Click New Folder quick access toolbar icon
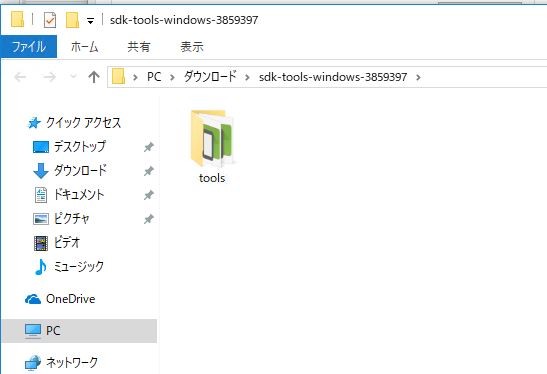This screenshot has height=374, width=547. (72, 20)
